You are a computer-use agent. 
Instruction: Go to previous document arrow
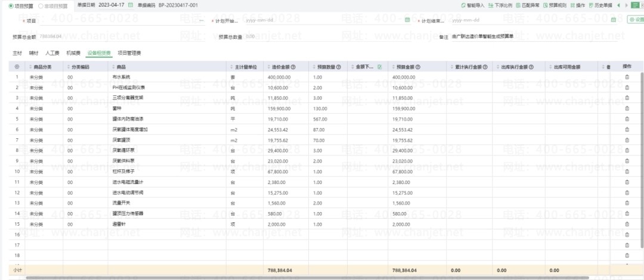618,5
